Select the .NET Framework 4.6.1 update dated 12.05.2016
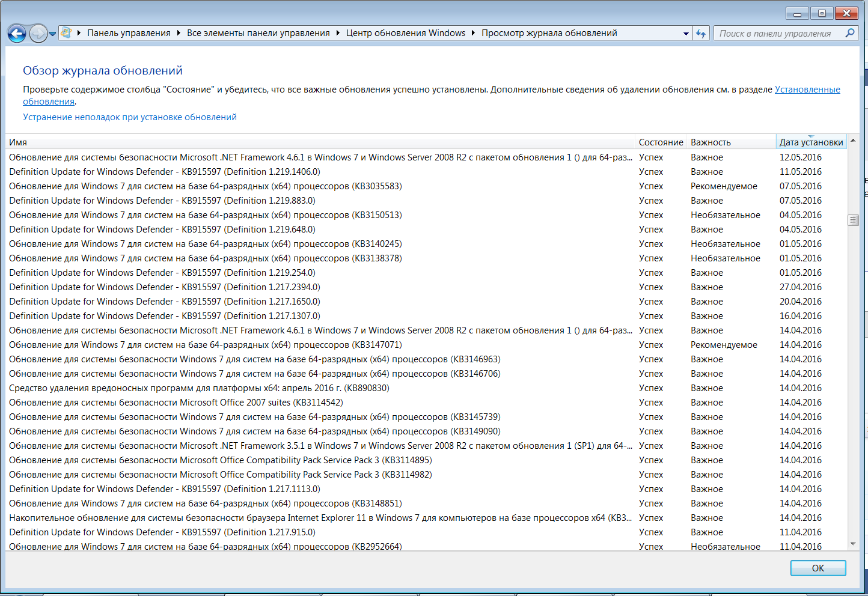The height and width of the screenshot is (596, 868). (426, 157)
